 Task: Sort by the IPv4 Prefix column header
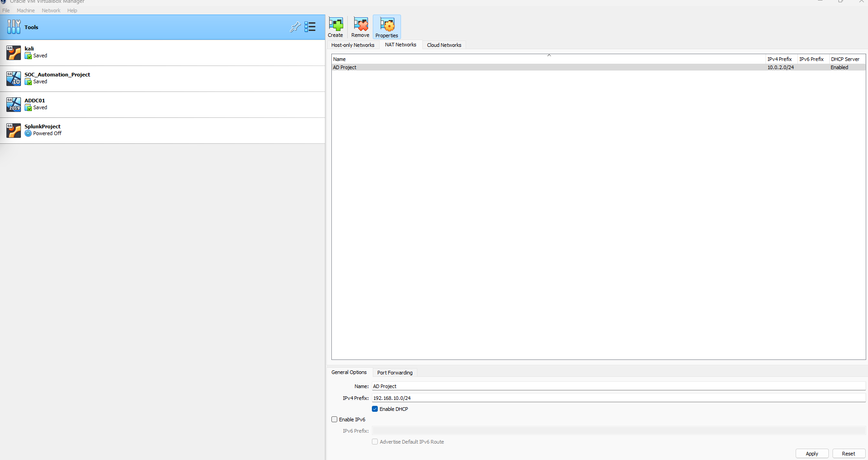pos(782,59)
